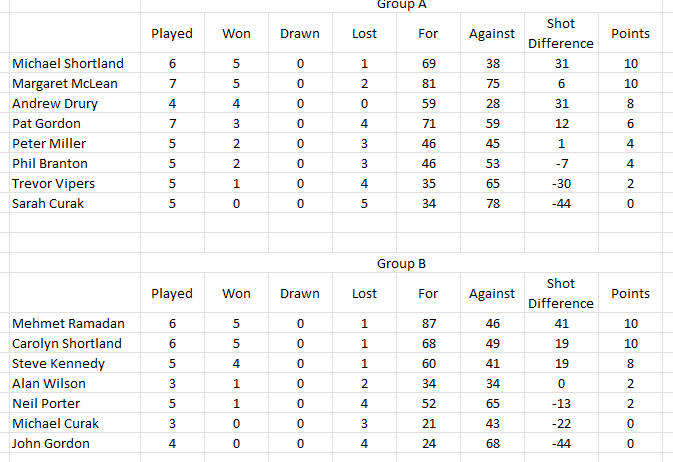Click Sarah Curak's shot difference of -44

click(x=561, y=204)
